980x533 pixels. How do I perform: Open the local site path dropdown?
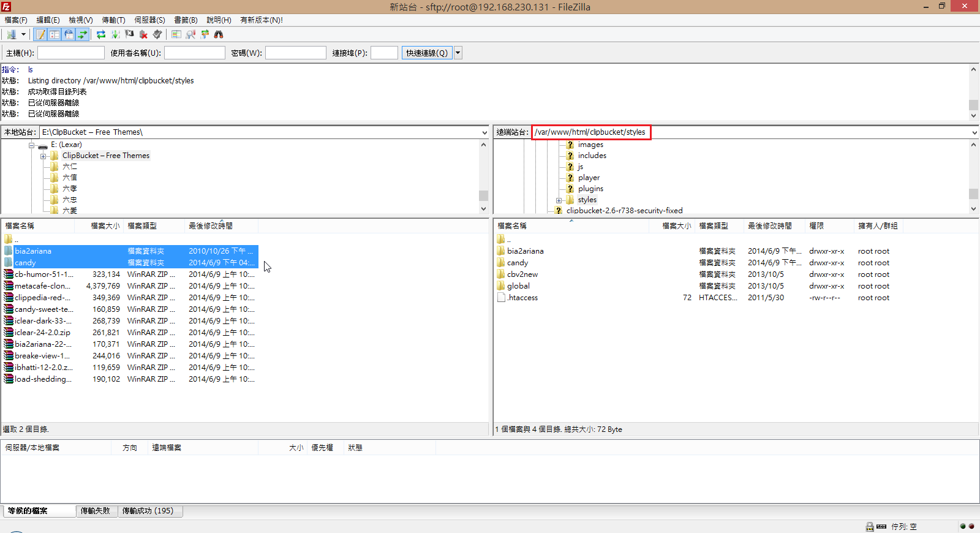[484, 132]
